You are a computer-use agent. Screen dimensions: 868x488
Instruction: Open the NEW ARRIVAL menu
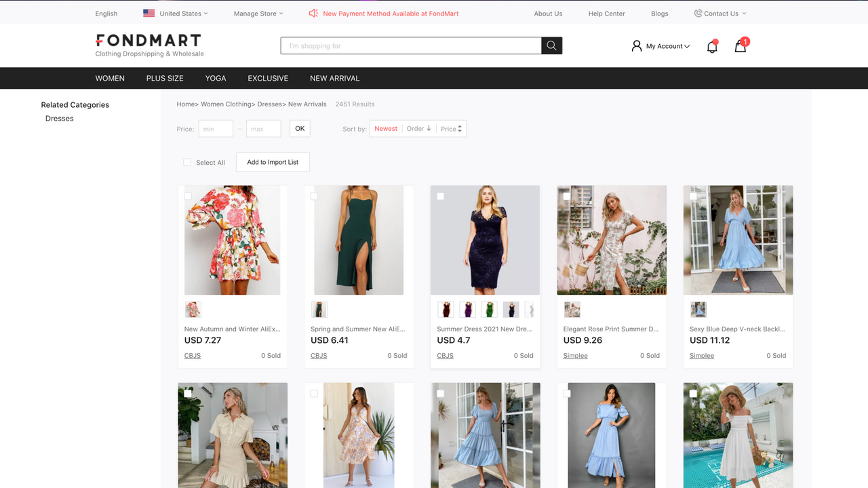click(x=334, y=78)
